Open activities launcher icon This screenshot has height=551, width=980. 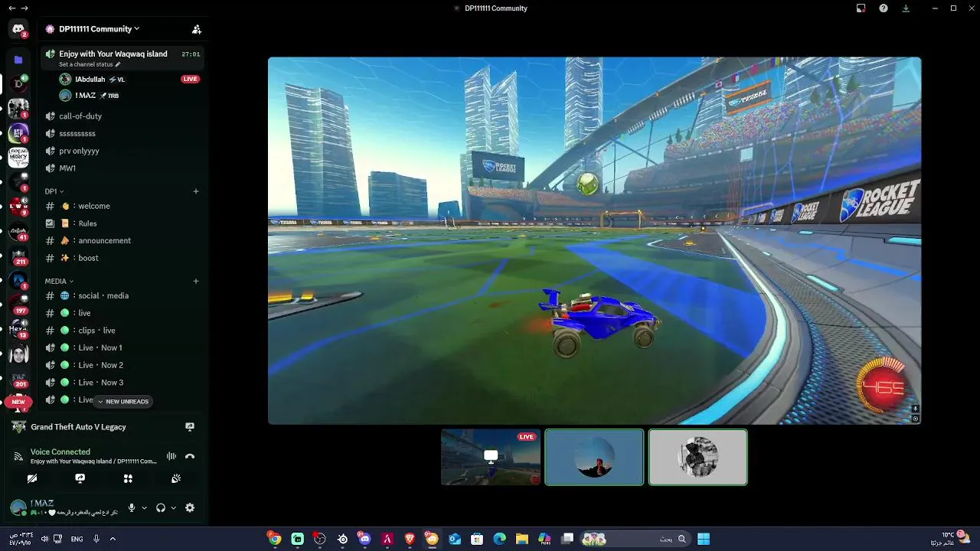click(128, 478)
